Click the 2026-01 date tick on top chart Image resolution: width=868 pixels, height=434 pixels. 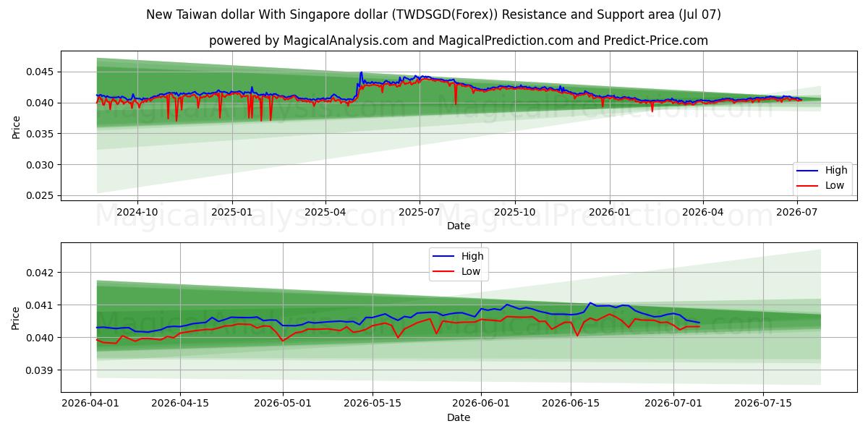tap(609, 212)
